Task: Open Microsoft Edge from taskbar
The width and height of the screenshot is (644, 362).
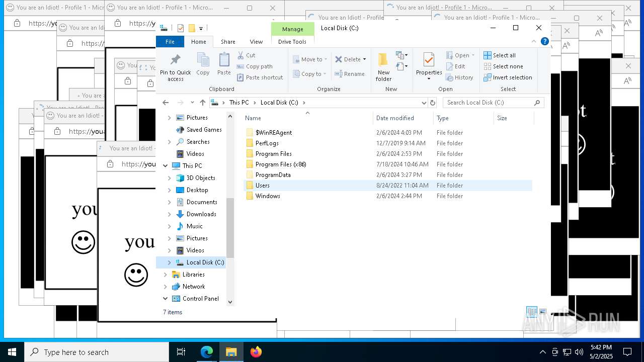Action: pyautogui.click(x=207, y=352)
